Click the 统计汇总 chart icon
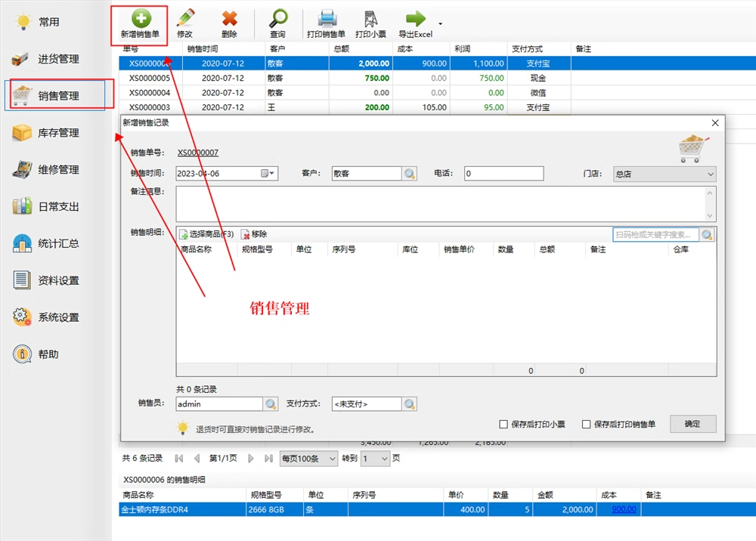Image resolution: width=756 pixels, height=541 pixels. click(22, 243)
